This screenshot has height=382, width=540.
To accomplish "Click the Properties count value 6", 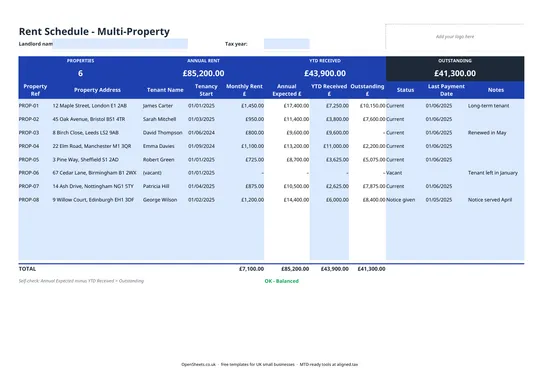I will coord(80,73).
